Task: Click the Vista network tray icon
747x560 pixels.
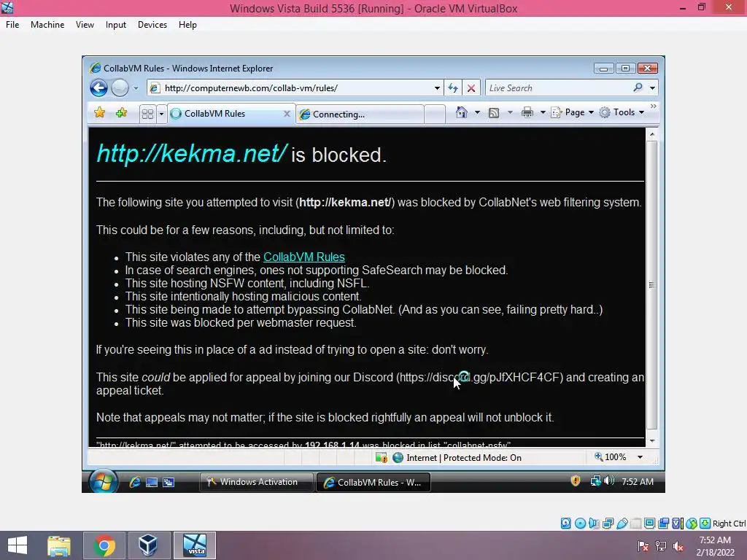Action: pos(595,481)
